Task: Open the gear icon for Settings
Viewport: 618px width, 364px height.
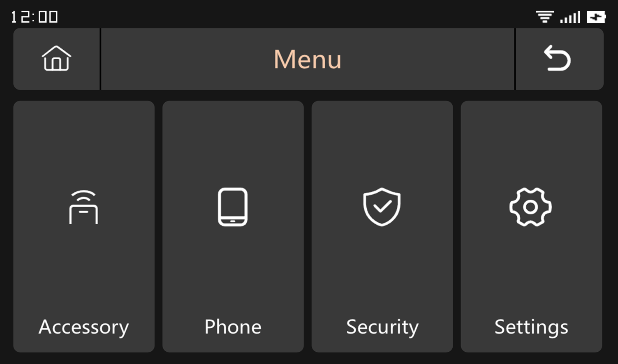Action: 531,207
